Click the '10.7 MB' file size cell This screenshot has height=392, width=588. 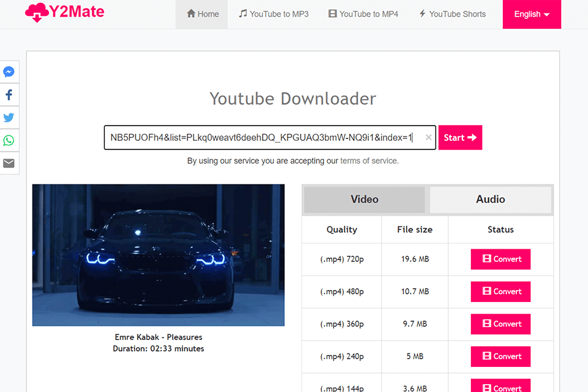tap(415, 292)
